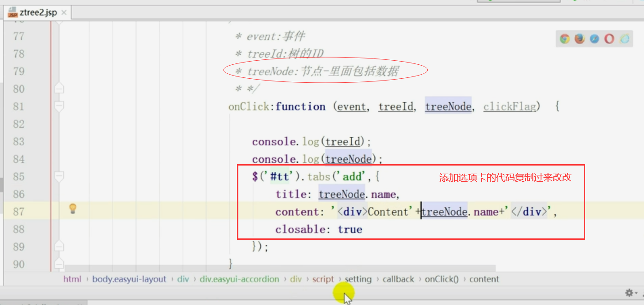Image resolution: width=644 pixels, height=305 pixels.
Task: Click the comment '* treeId:树的ID' on line 78
Action: 279,54
